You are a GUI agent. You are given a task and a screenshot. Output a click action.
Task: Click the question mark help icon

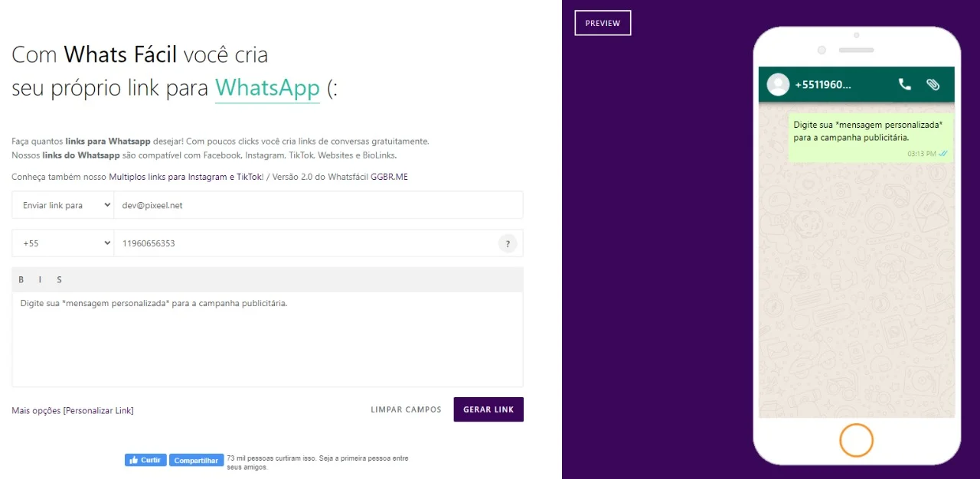pos(507,243)
